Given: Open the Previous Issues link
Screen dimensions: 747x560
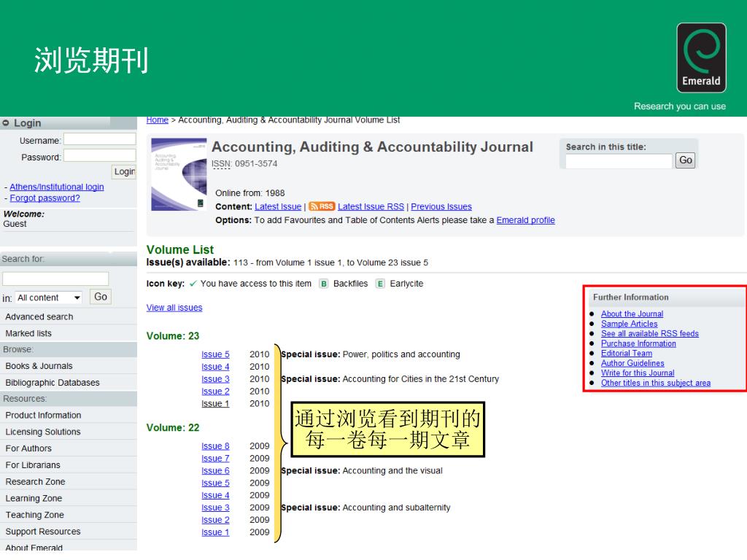Looking at the screenshot, I should [441, 206].
